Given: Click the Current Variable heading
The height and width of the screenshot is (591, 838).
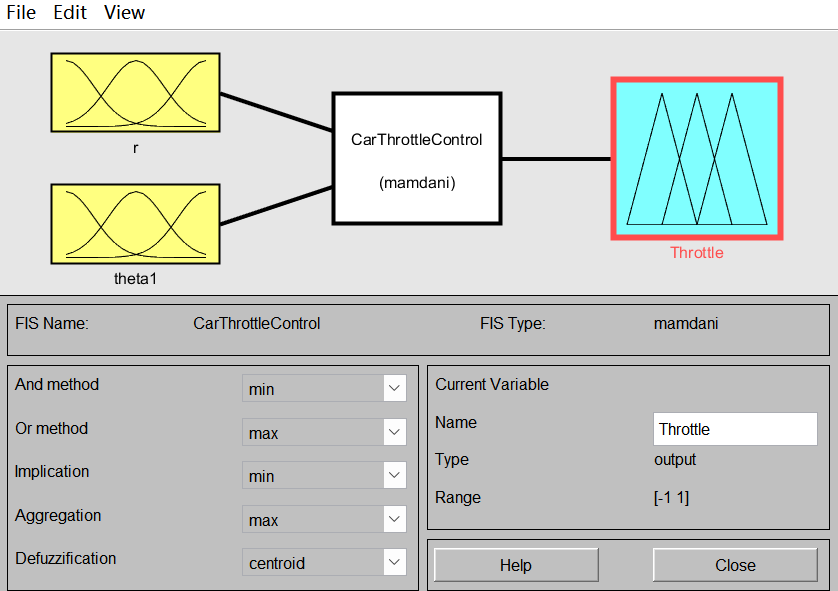Looking at the screenshot, I should [492, 384].
